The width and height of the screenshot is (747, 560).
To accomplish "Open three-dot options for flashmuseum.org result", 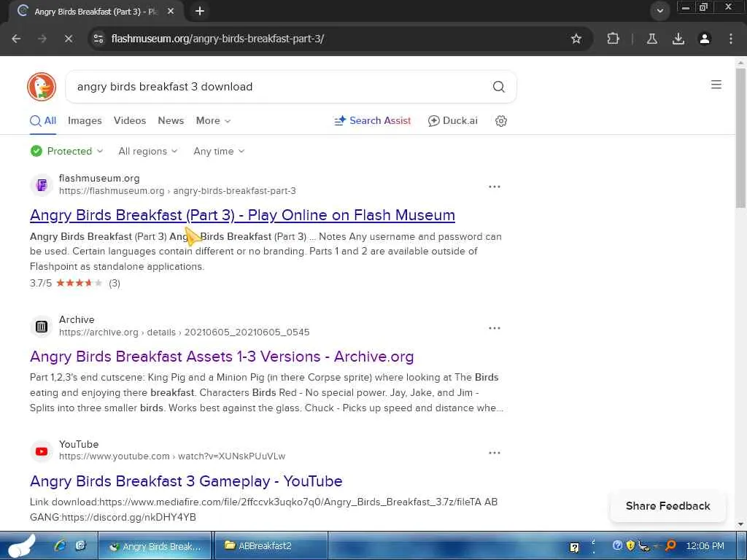I will coord(495,187).
